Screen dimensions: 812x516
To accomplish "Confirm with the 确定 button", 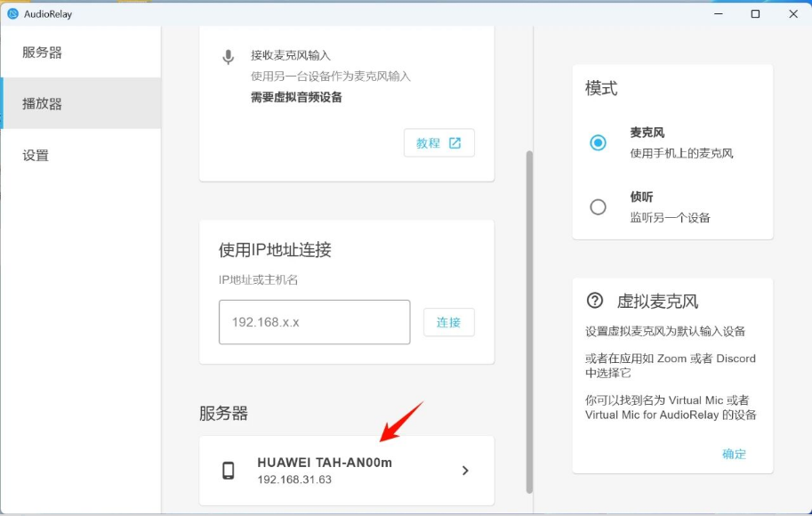I will 735,455.
